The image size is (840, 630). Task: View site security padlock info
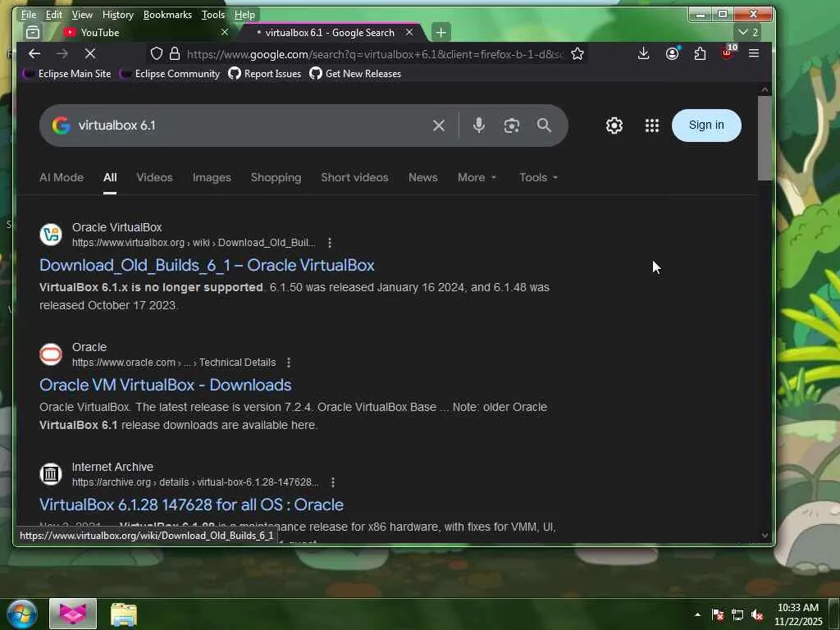coord(175,53)
